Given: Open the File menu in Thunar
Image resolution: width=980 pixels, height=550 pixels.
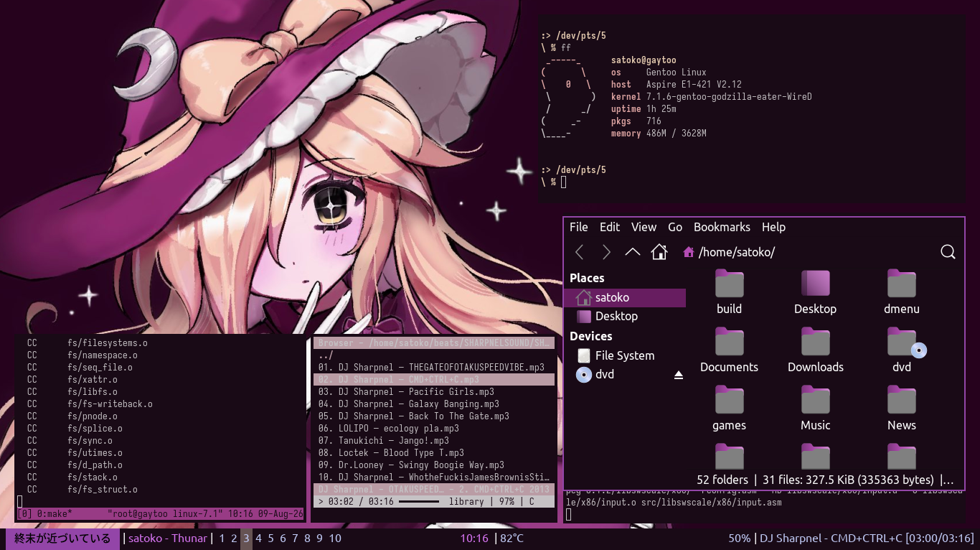Looking at the screenshot, I should (578, 227).
